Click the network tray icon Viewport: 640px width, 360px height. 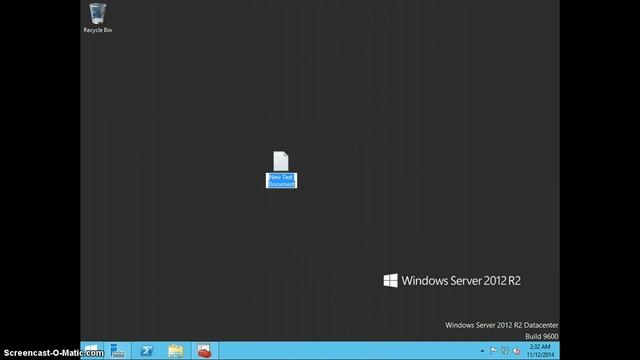point(505,351)
